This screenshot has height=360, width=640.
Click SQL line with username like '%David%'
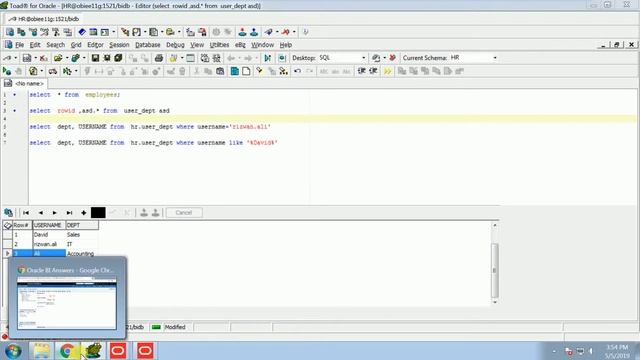[153, 143]
